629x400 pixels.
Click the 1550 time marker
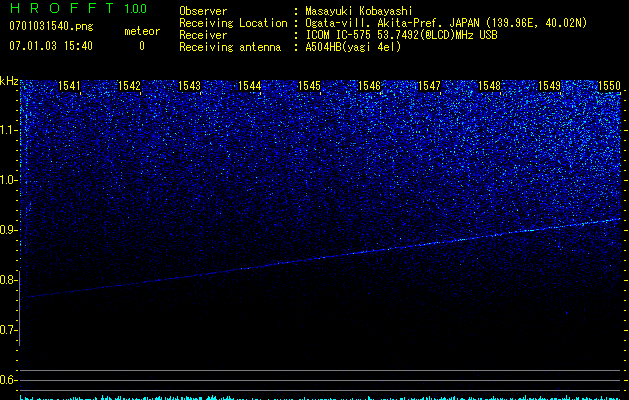tap(609, 86)
